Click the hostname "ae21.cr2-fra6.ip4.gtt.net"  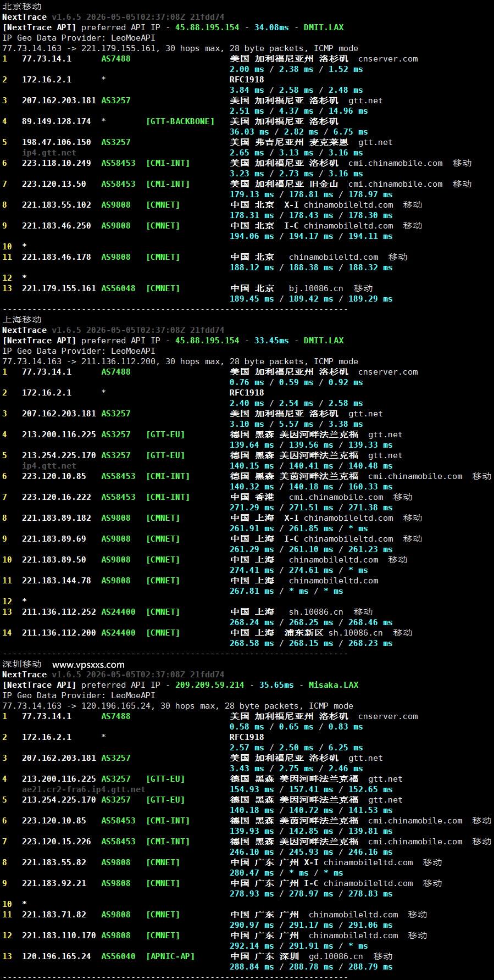point(84,789)
